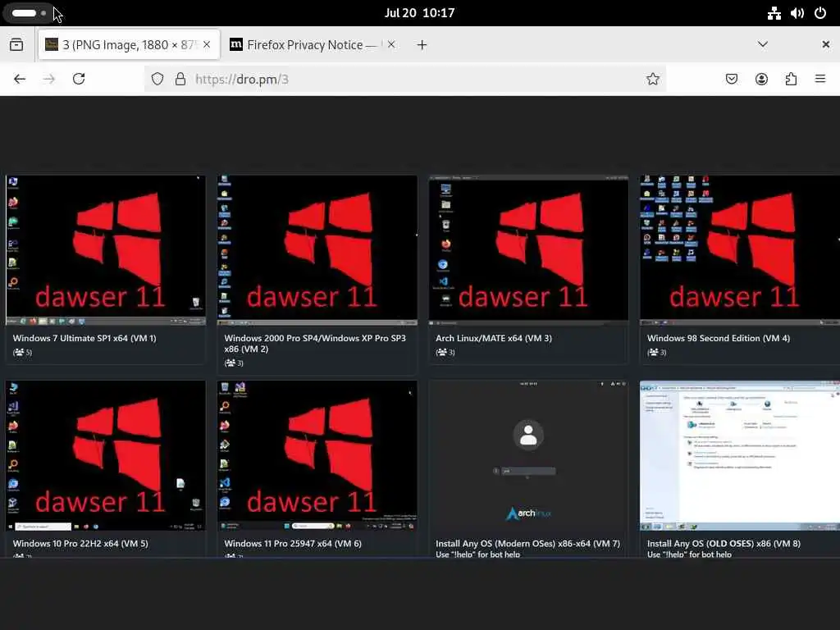This screenshot has width=840, height=630.
Task: Switch to the 3 (PNG Image) tab
Action: point(129,44)
